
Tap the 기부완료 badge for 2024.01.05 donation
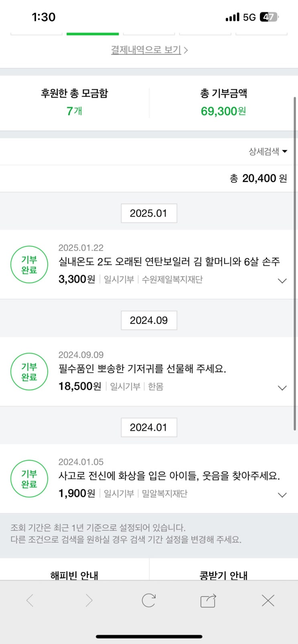click(29, 479)
